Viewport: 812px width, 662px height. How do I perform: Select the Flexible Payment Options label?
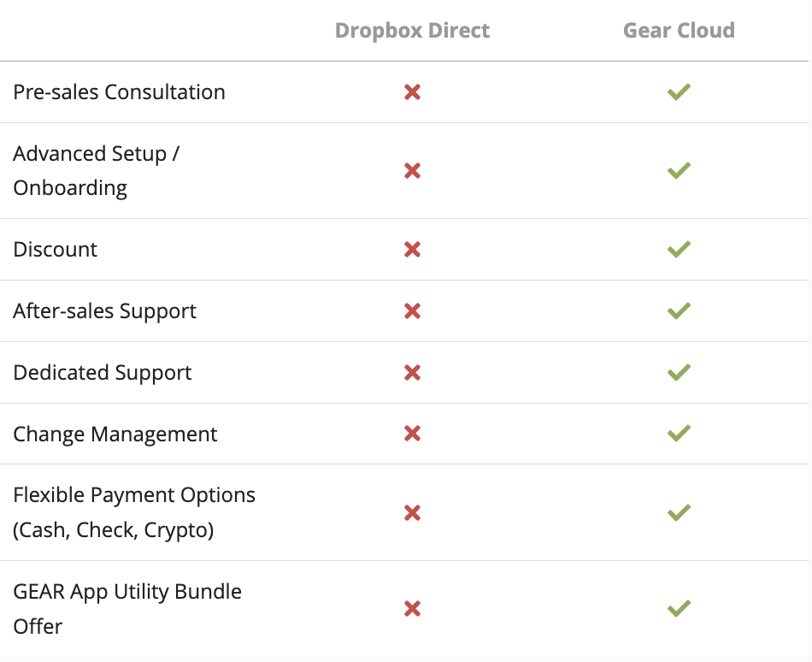[134, 512]
